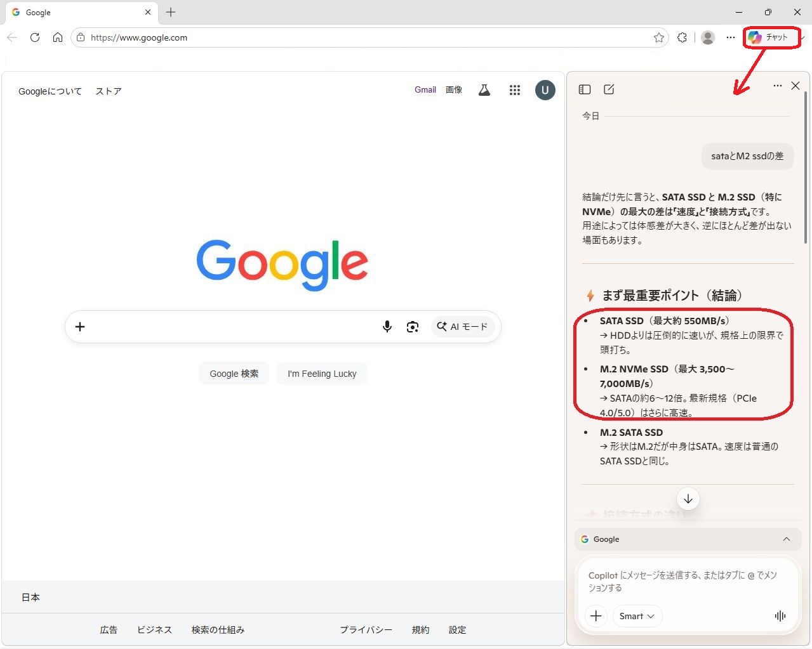
Task: Go to the browser home page
Action: (58, 37)
